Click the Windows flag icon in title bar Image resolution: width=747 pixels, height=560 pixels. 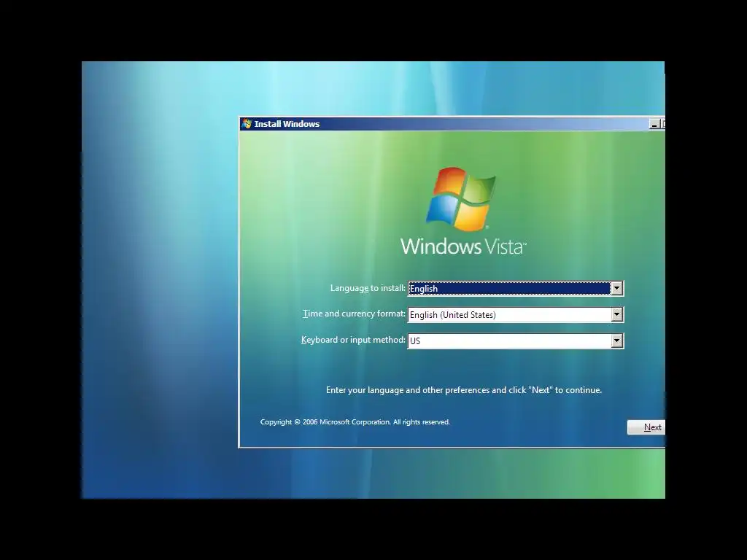247,124
